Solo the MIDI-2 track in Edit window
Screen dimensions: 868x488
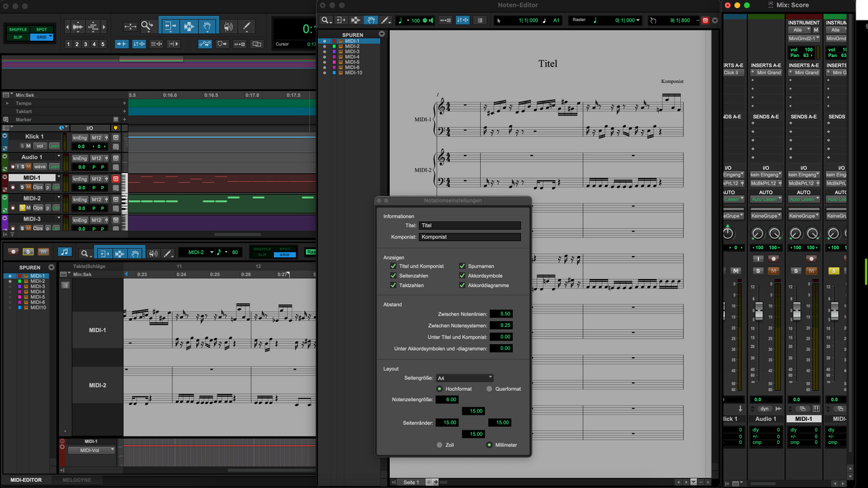pos(22,207)
